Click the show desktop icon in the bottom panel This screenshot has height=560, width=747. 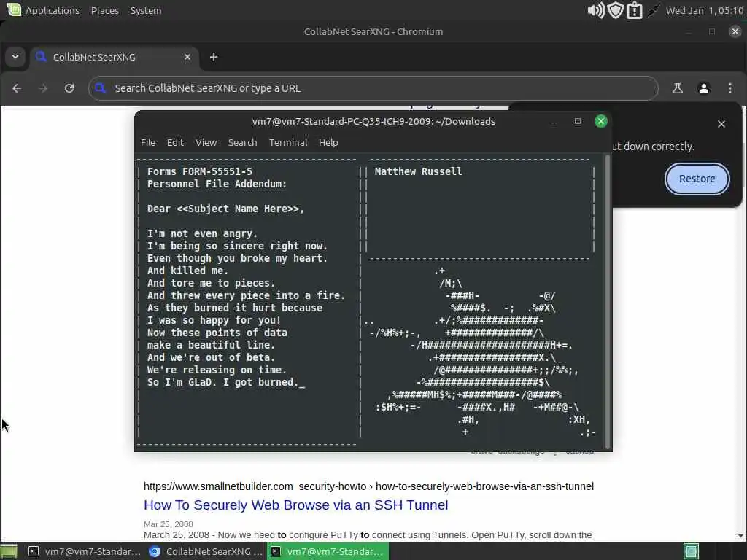tap(9, 551)
